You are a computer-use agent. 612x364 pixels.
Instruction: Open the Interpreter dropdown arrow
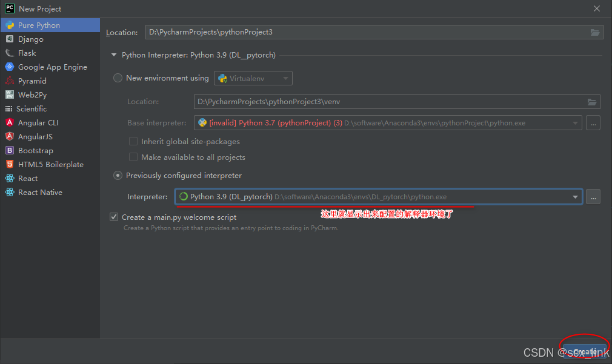pos(575,197)
